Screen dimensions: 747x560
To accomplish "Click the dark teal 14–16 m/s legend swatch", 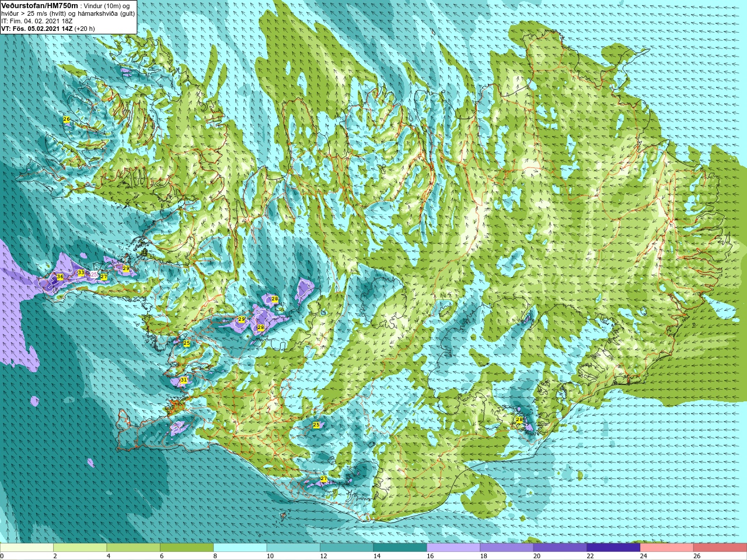I will click(400, 548).
